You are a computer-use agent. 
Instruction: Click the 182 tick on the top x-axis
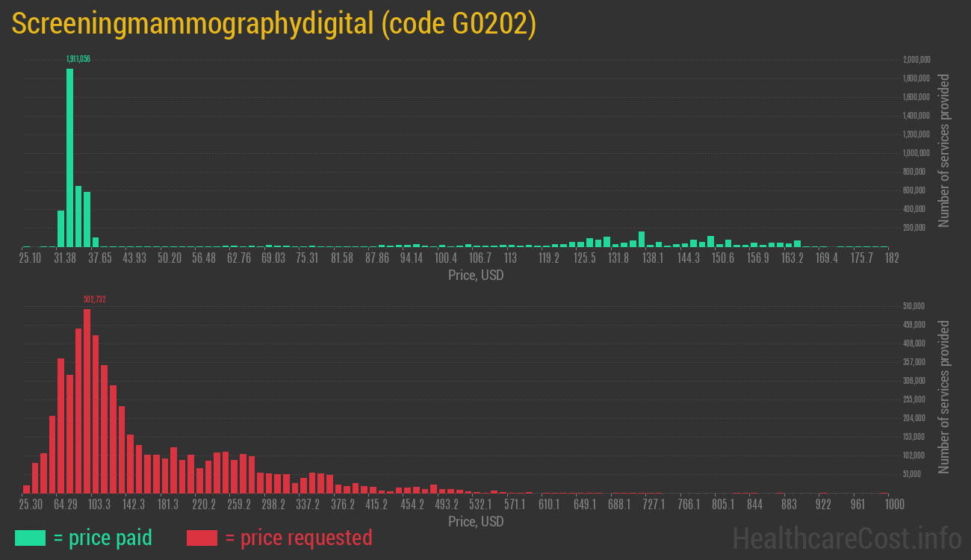pos(891,258)
